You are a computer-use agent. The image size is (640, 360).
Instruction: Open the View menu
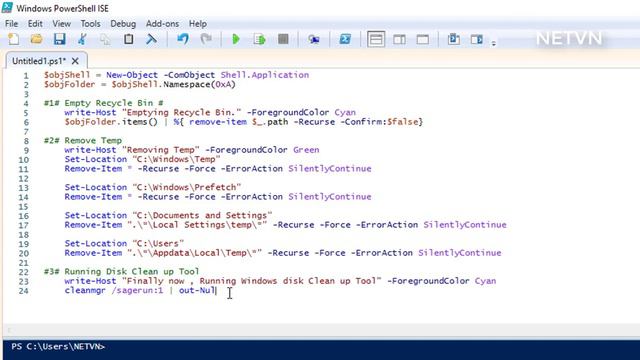click(61, 24)
